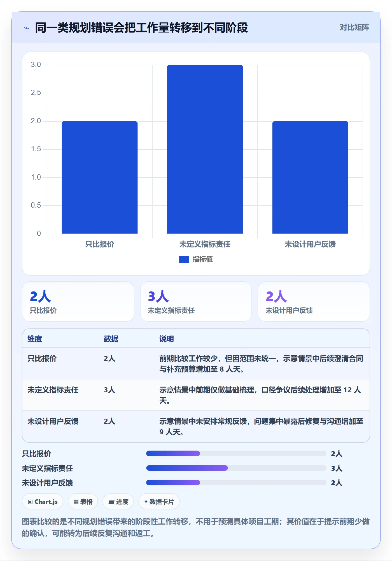Click the 3人 value beside the progress bar
Viewport: 392px width, 561px height.
pyautogui.click(x=337, y=468)
